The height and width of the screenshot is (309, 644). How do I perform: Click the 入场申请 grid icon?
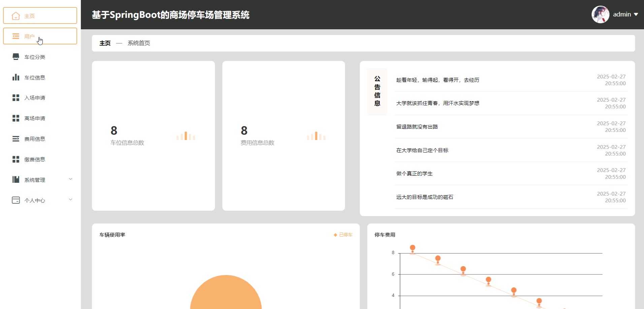tap(16, 98)
